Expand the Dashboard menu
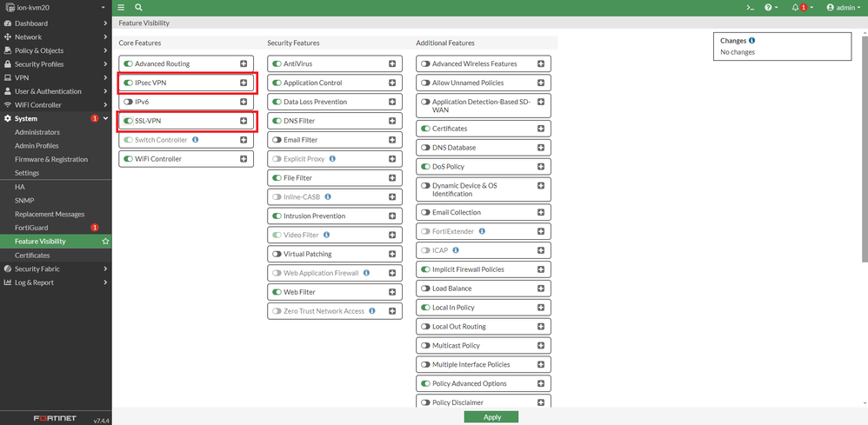The height and width of the screenshot is (425, 868). (x=56, y=23)
